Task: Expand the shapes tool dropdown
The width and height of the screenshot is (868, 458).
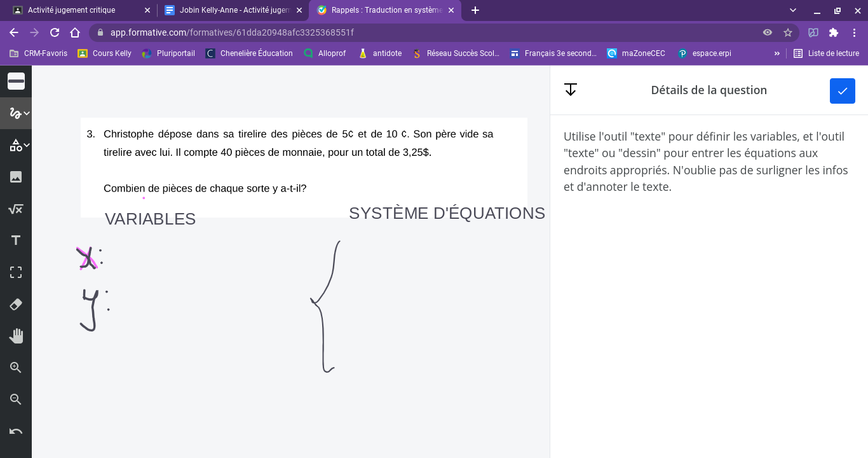Action: tap(27, 145)
